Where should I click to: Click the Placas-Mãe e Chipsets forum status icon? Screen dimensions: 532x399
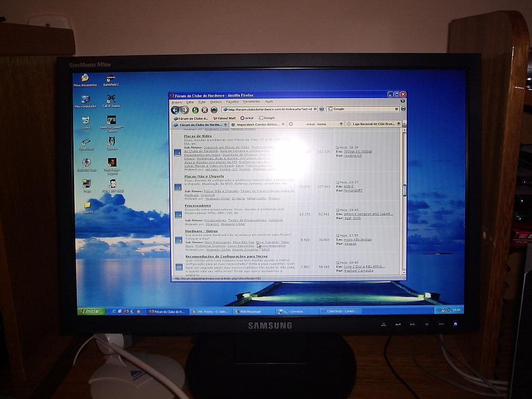click(178, 187)
